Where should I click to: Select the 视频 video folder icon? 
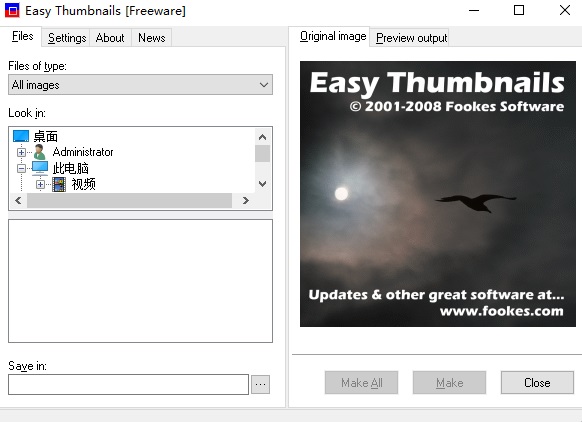[x=59, y=184]
